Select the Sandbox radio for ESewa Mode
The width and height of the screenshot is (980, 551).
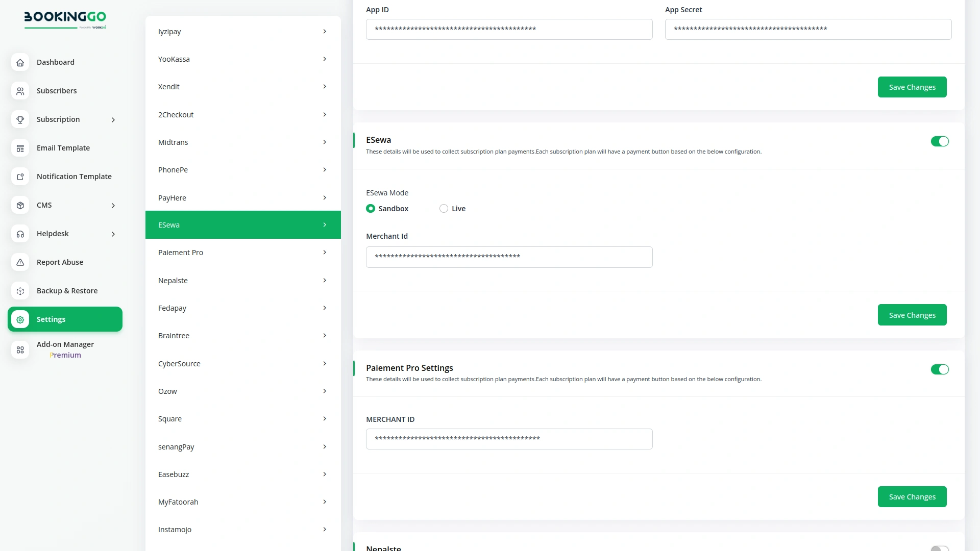(371, 208)
